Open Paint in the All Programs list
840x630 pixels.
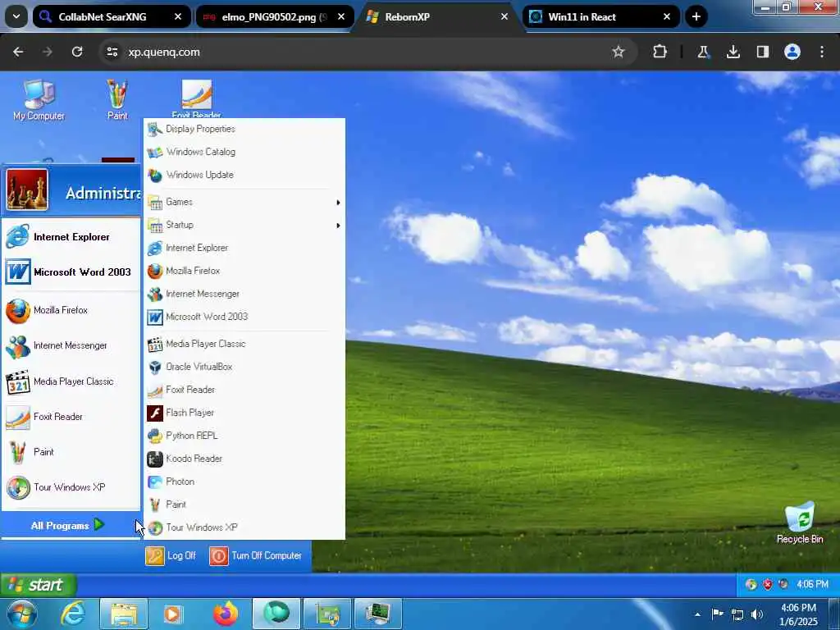click(244, 504)
